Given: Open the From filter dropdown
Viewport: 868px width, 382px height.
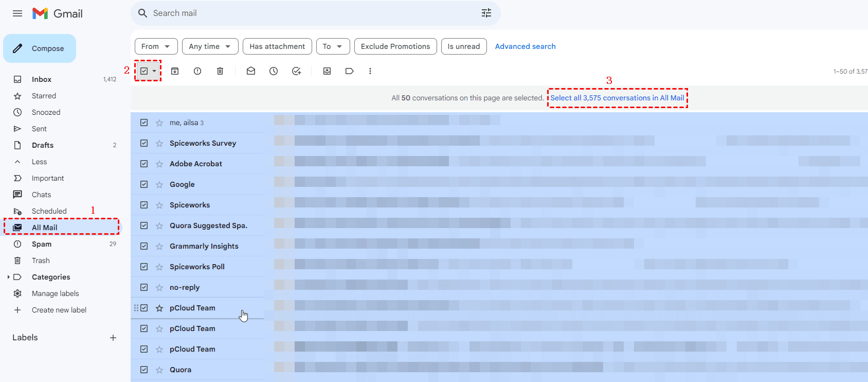Looking at the screenshot, I should point(156,46).
